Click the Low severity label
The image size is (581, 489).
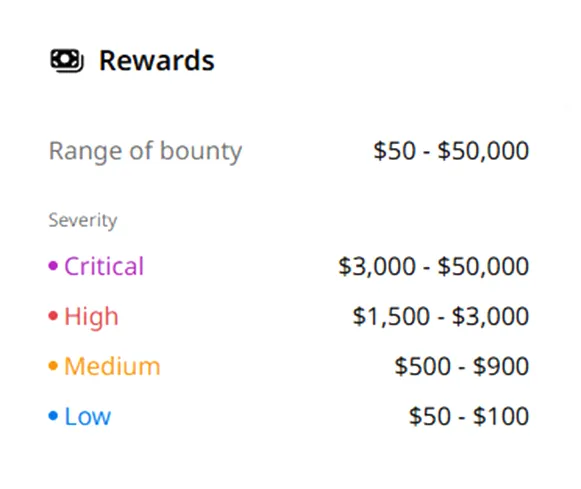(x=87, y=416)
